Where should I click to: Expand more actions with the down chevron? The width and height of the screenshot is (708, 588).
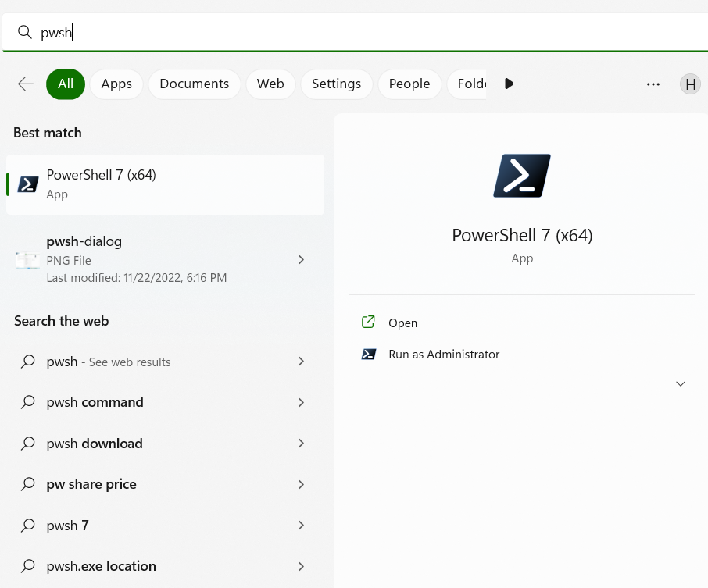pos(681,383)
